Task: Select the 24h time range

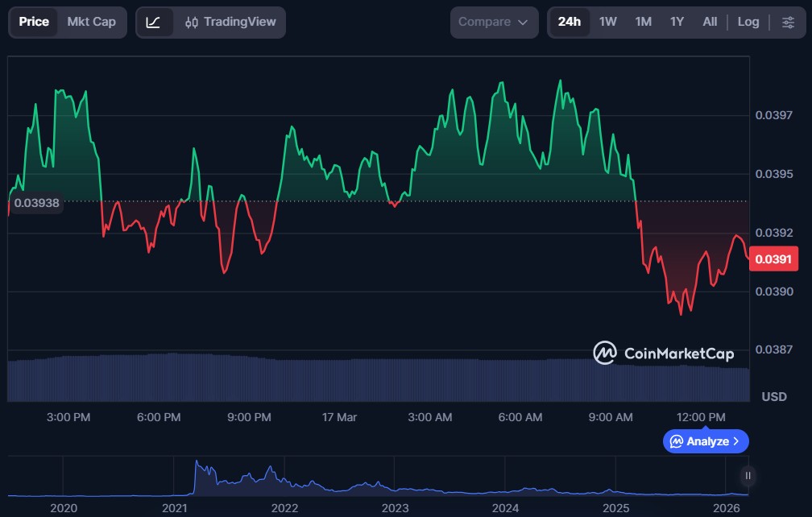Action: pos(569,22)
